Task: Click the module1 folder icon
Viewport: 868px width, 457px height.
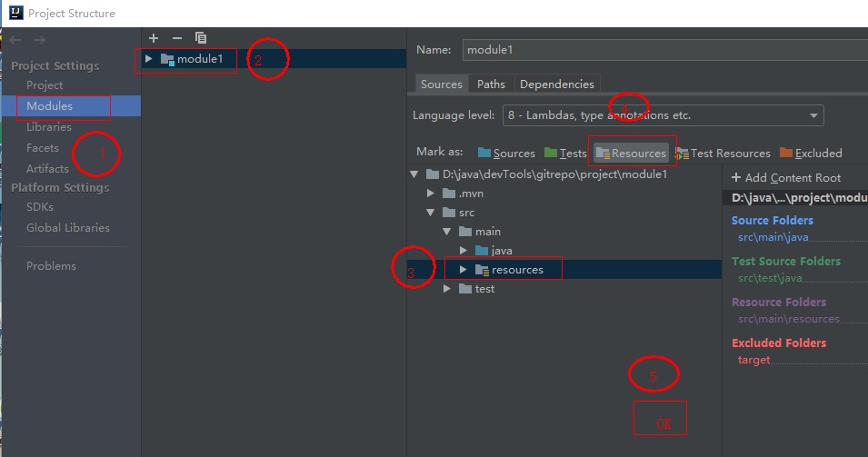Action: pyautogui.click(x=167, y=59)
